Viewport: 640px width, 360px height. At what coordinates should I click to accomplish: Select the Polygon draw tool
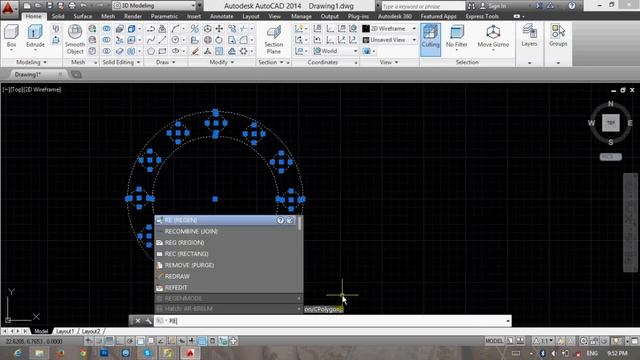(151, 51)
